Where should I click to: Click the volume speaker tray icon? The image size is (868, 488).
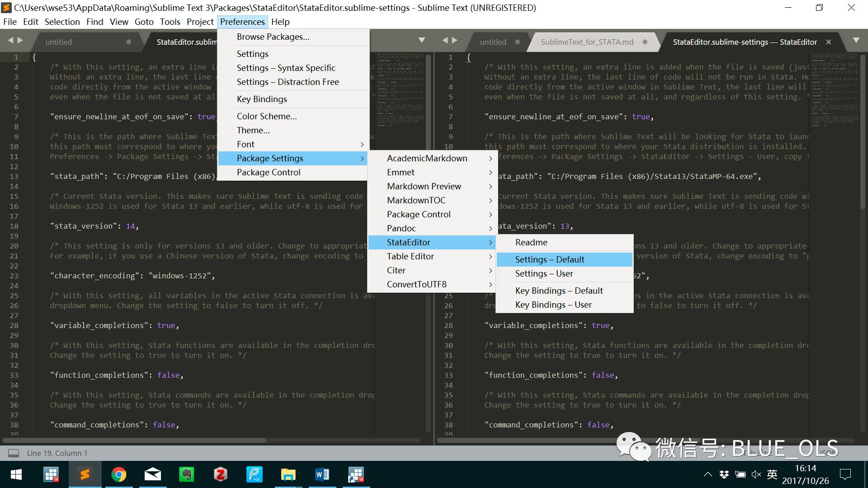(x=756, y=474)
